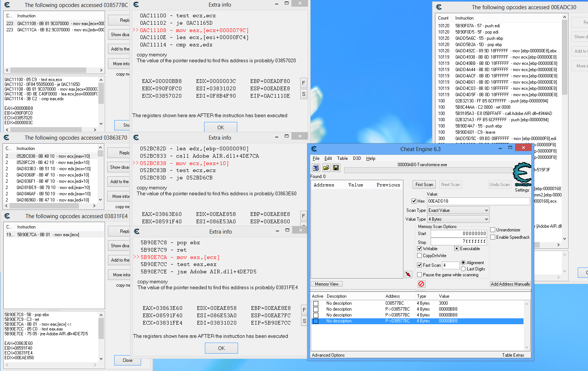Screen dimensions: 588x371
Task: Open Settings via the Cheat Engine logo
Action: click(x=522, y=177)
